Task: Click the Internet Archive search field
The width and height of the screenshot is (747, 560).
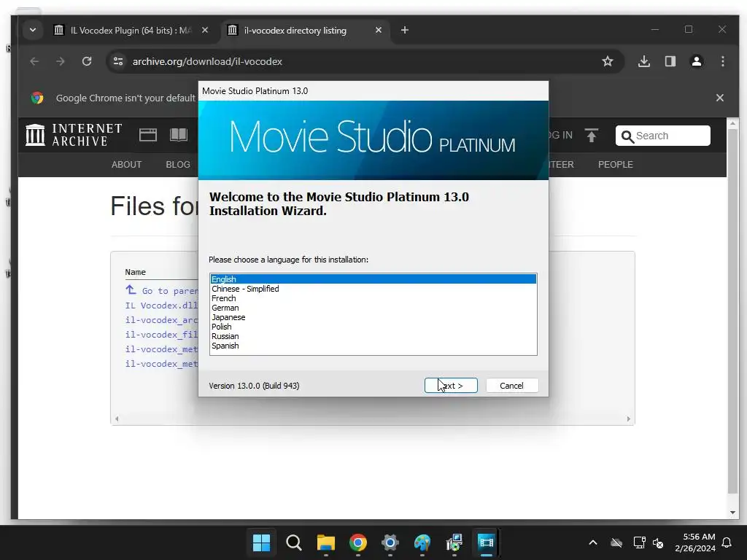Action: [662, 136]
